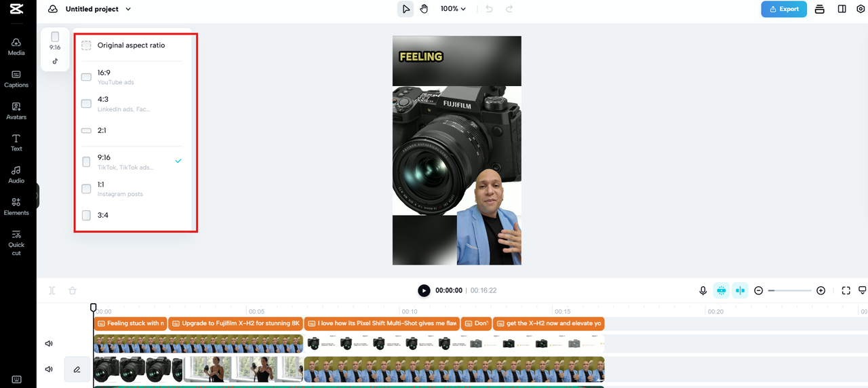Click the microphone record icon
The height and width of the screenshot is (388, 868).
tap(703, 290)
